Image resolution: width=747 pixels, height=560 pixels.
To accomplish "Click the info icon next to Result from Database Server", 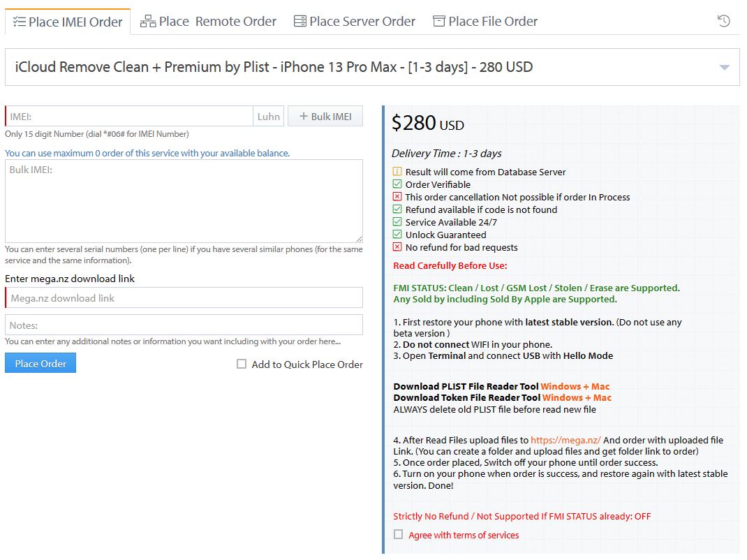I will pyautogui.click(x=397, y=172).
